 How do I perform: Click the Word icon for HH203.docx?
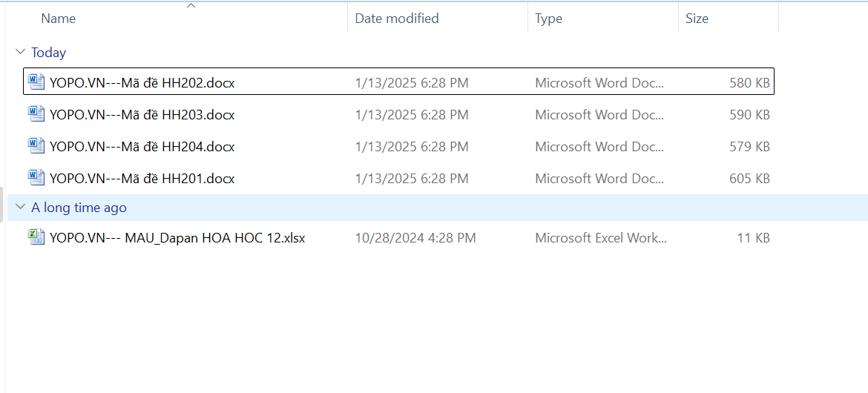click(36, 114)
